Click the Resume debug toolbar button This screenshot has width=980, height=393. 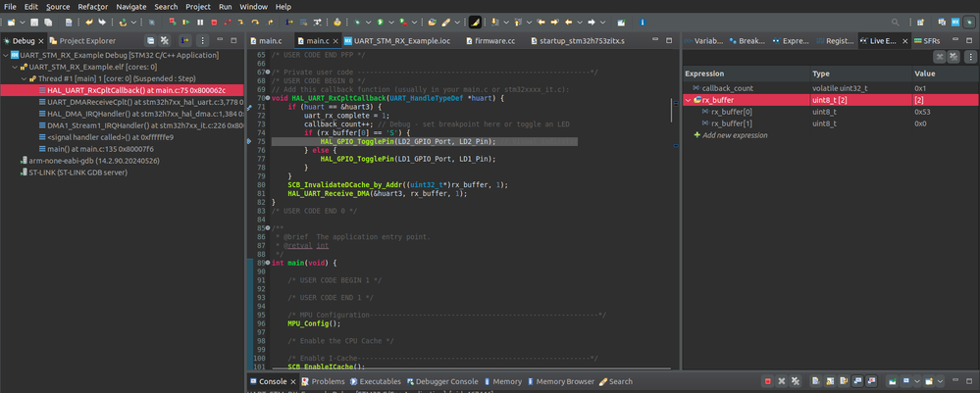pos(185,22)
